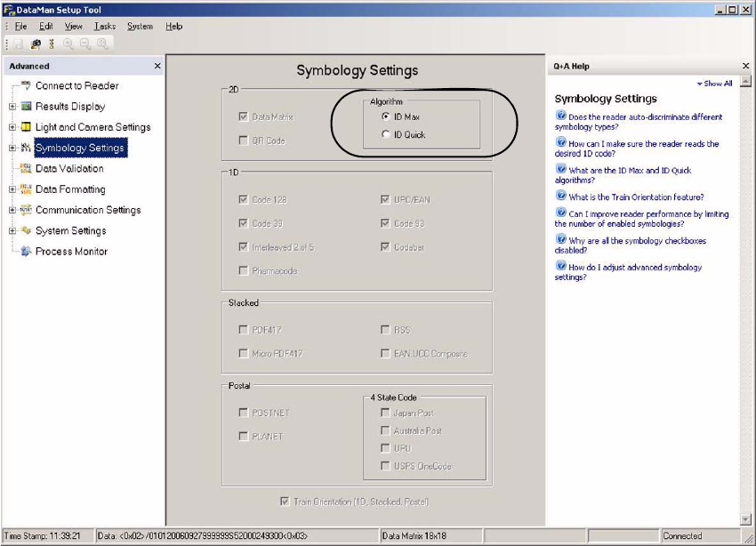Enable the USPS OneCode checkbox
The width and height of the screenshot is (756, 546).
coord(385,466)
